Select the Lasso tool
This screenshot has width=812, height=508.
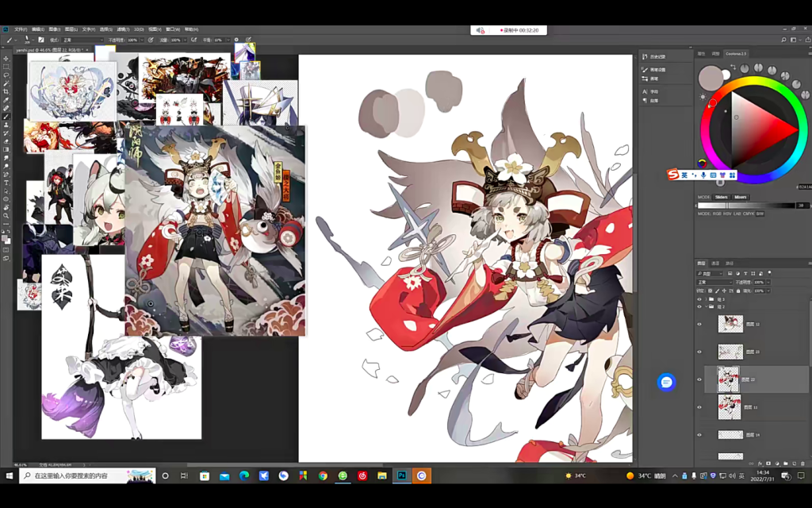point(6,75)
